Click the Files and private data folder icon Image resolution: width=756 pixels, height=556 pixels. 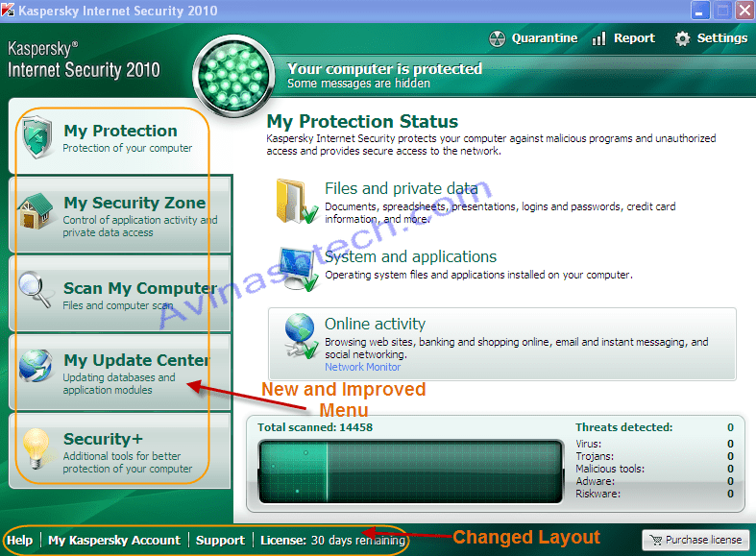(297, 202)
